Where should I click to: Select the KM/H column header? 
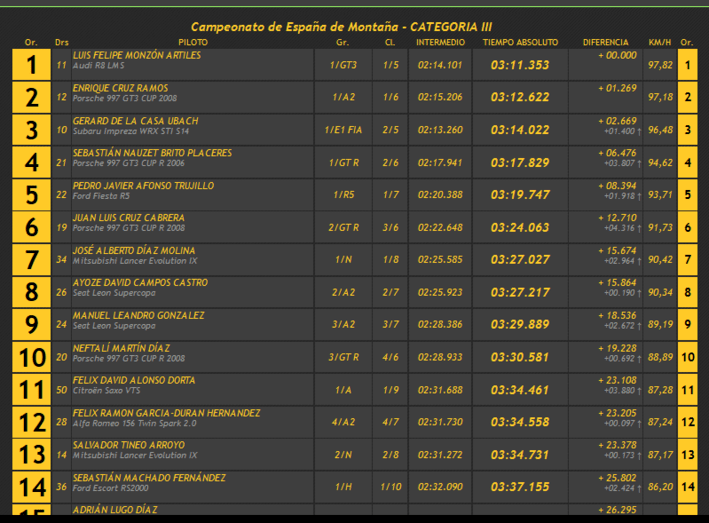[659, 43]
